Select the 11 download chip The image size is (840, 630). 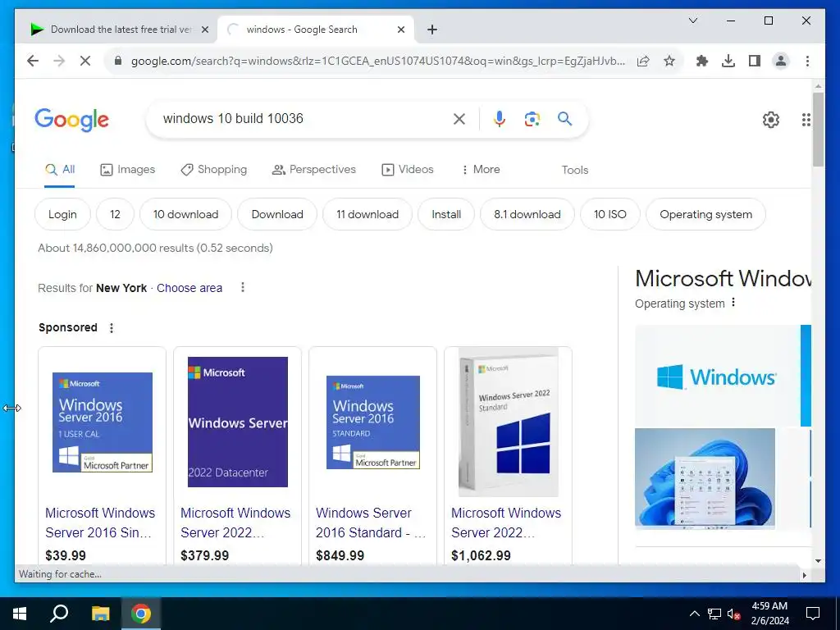point(367,214)
